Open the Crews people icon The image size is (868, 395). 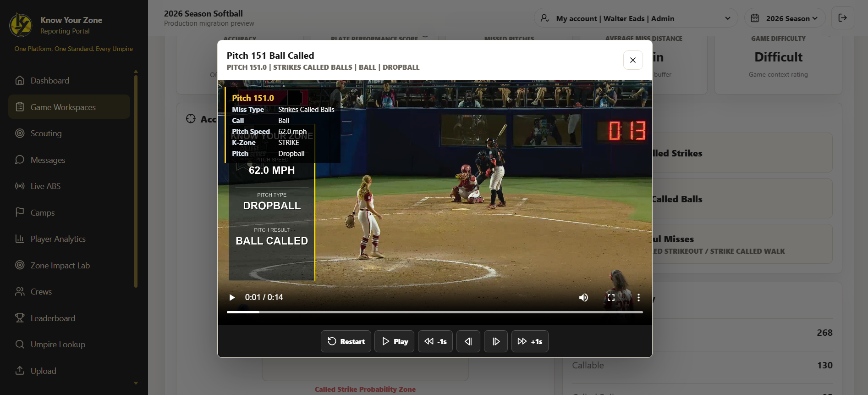[20, 291]
